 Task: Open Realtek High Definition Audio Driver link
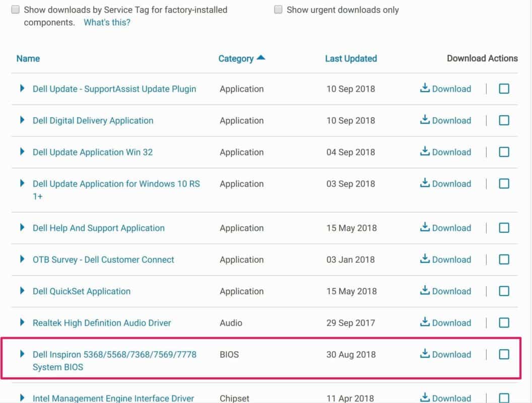point(102,322)
